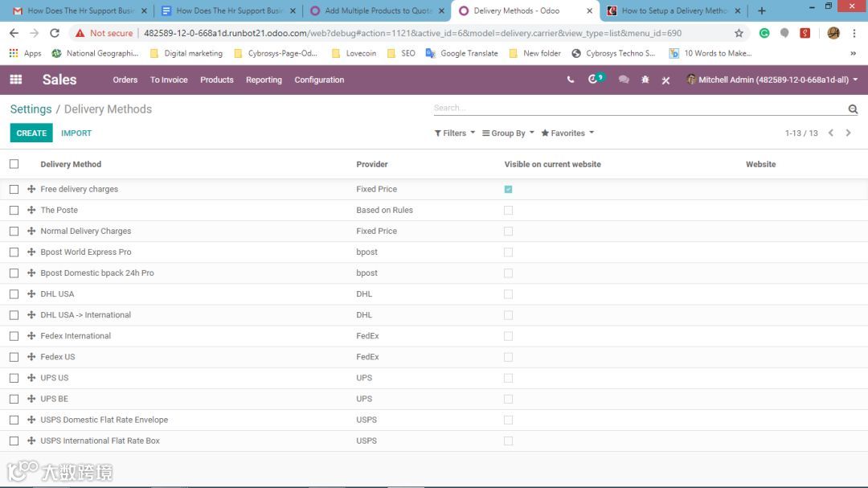Image resolution: width=868 pixels, height=488 pixels.
Task: Select the Fedex International row checkbox
Action: [14, 336]
